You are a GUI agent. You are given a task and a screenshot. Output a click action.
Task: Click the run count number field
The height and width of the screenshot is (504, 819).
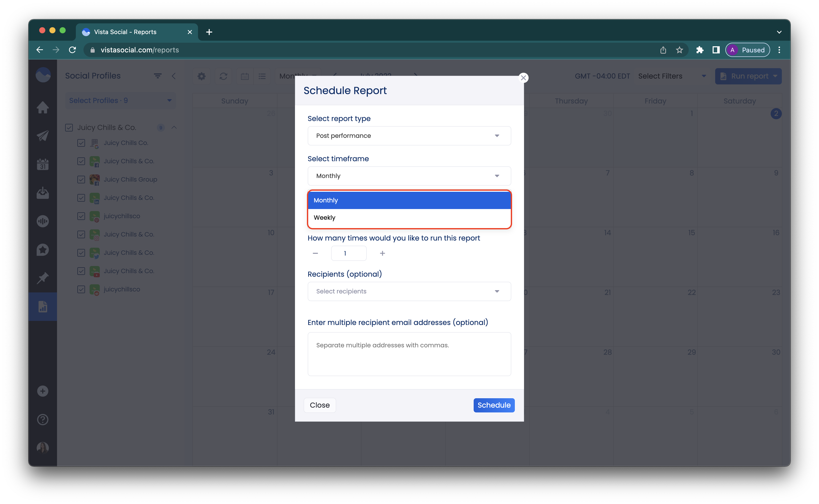(349, 253)
